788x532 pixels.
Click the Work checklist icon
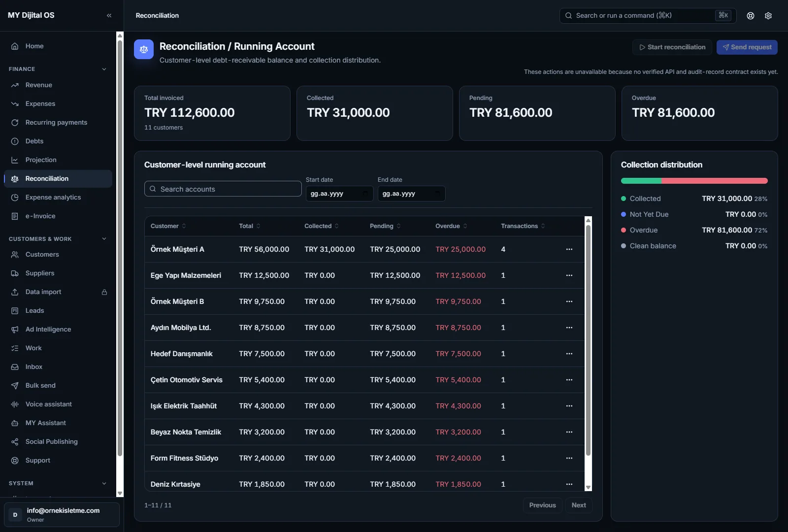[x=15, y=348]
